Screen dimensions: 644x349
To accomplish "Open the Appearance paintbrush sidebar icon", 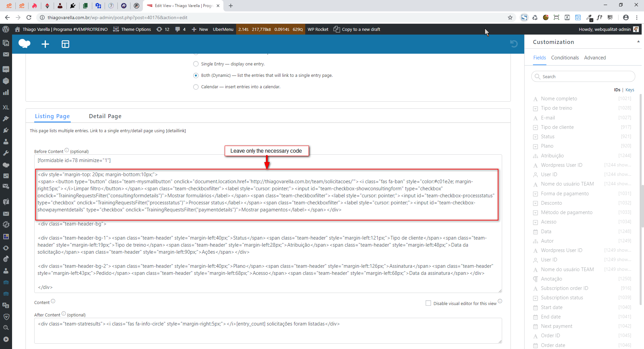I will pyautogui.click(x=6, y=119).
